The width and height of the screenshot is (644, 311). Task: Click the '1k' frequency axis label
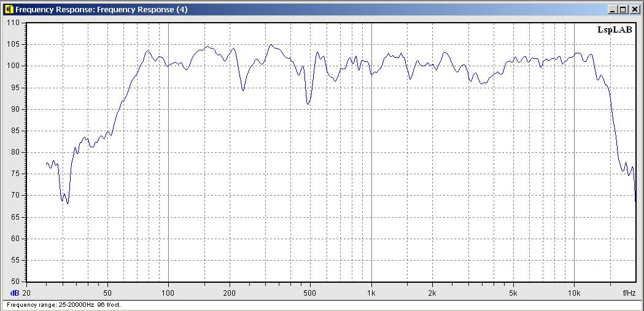[371, 293]
